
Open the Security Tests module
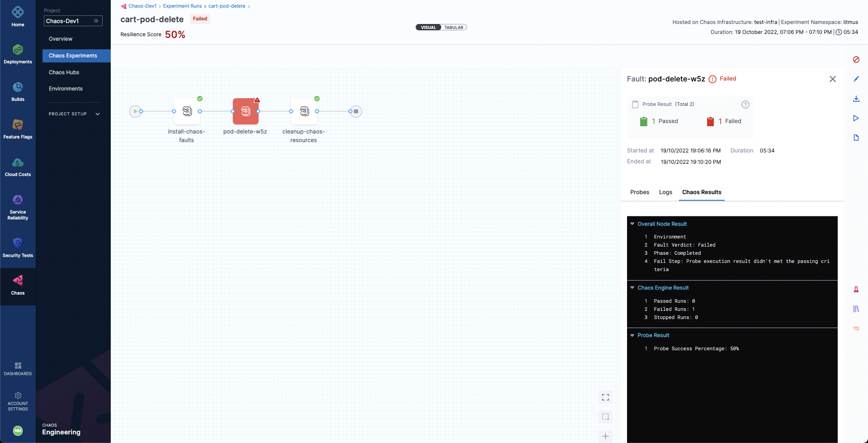pyautogui.click(x=18, y=248)
